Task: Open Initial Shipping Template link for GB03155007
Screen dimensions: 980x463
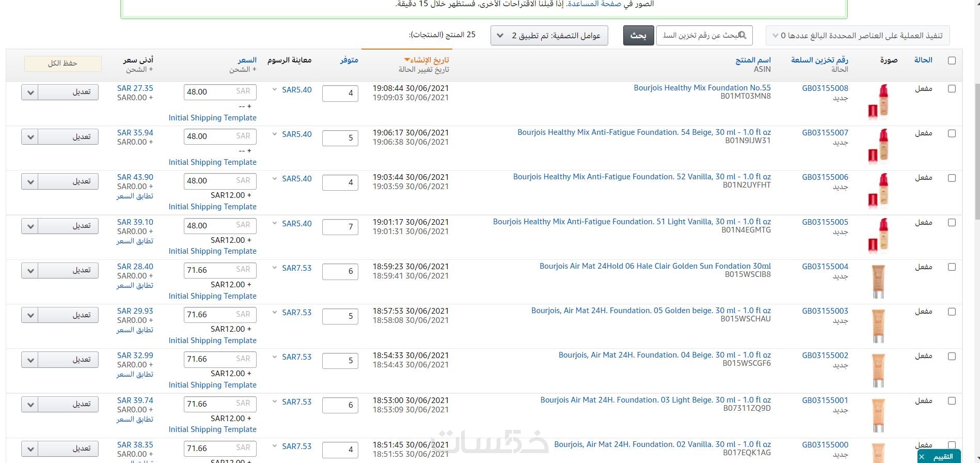Action: pyautogui.click(x=212, y=162)
